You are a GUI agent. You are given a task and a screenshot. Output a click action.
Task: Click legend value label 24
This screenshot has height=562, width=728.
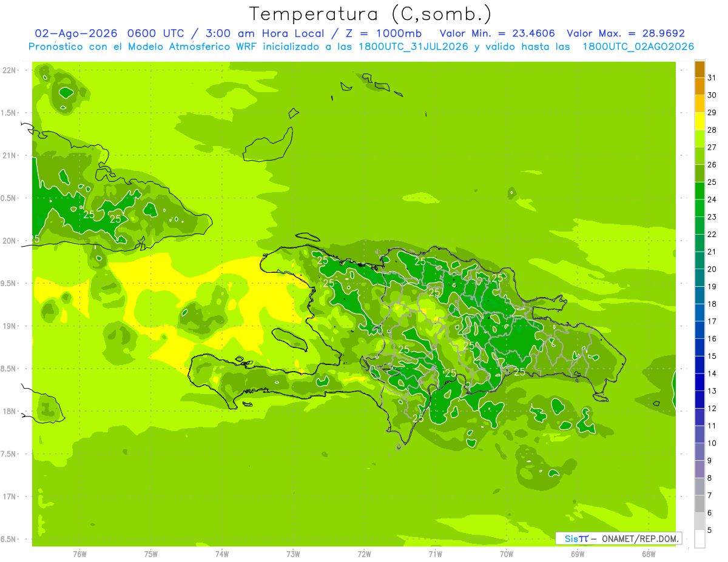pyautogui.click(x=712, y=199)
